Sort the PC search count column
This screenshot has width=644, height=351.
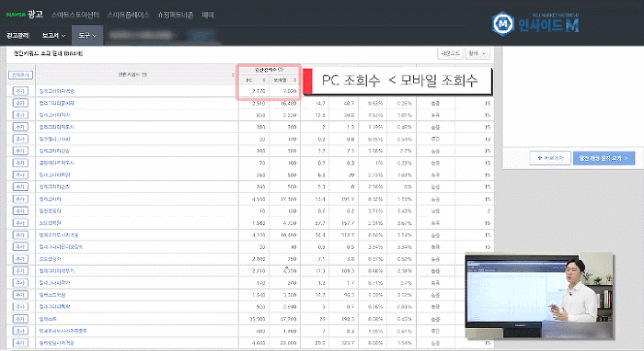point(264,80)
